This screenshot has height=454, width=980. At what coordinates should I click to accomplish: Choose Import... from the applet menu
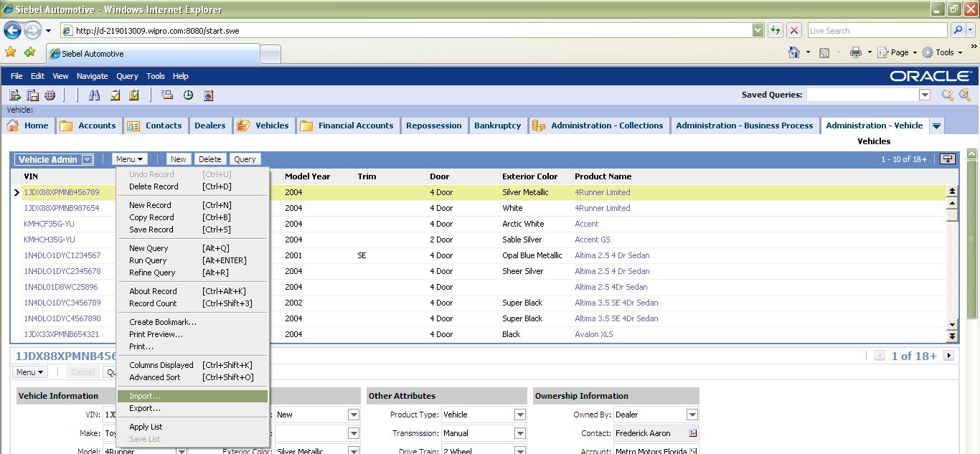coord(192,396)
